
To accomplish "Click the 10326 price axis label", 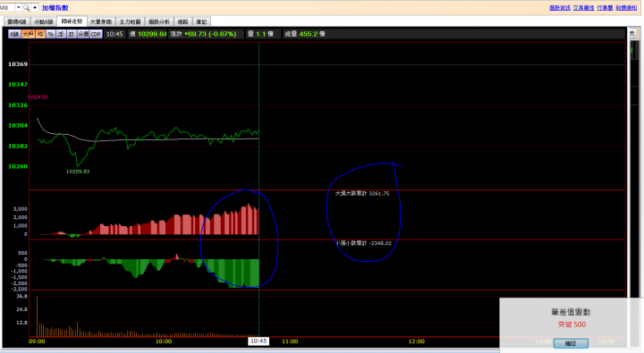I will (18, 105).
